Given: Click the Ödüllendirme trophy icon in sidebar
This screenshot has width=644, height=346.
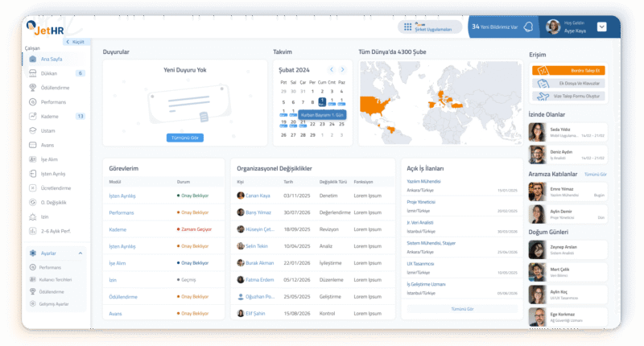Looking at the screenshot, I should coord(32,88).
